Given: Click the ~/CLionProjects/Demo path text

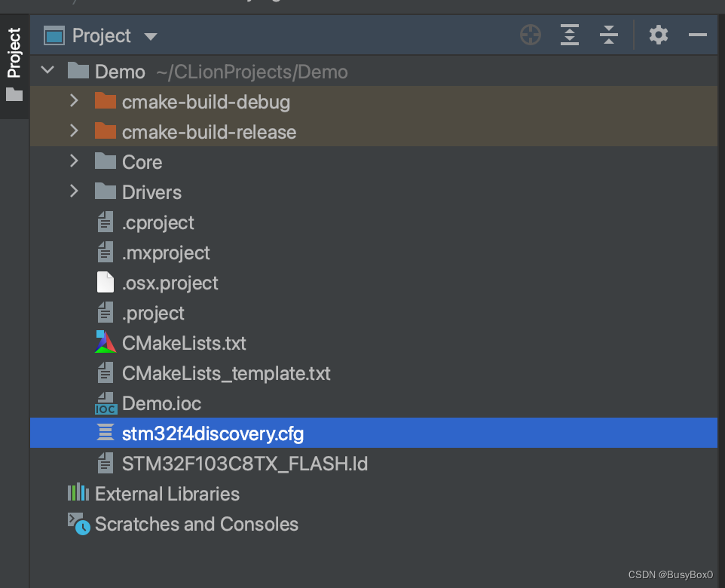Looking at the screenshot, I should 252,72.
